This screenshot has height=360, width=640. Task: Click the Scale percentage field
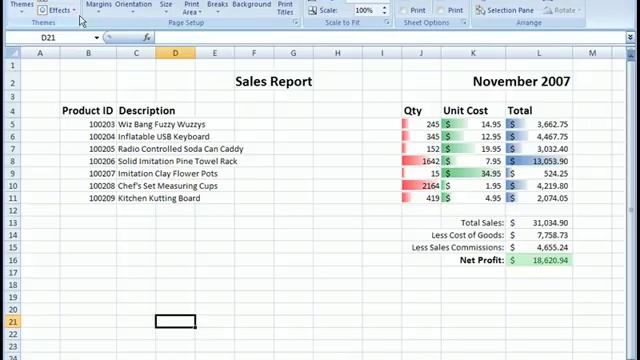click(x=364, y=10)
